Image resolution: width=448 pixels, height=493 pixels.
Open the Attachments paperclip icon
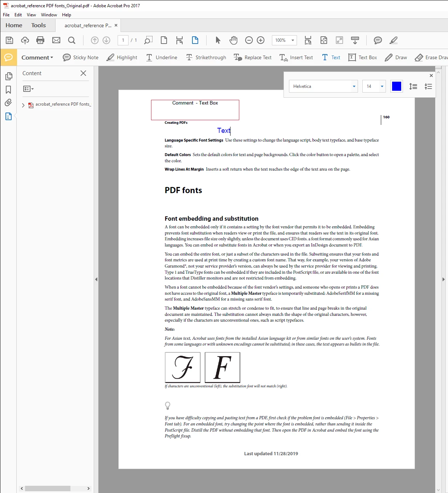click(x=8, y=103)
